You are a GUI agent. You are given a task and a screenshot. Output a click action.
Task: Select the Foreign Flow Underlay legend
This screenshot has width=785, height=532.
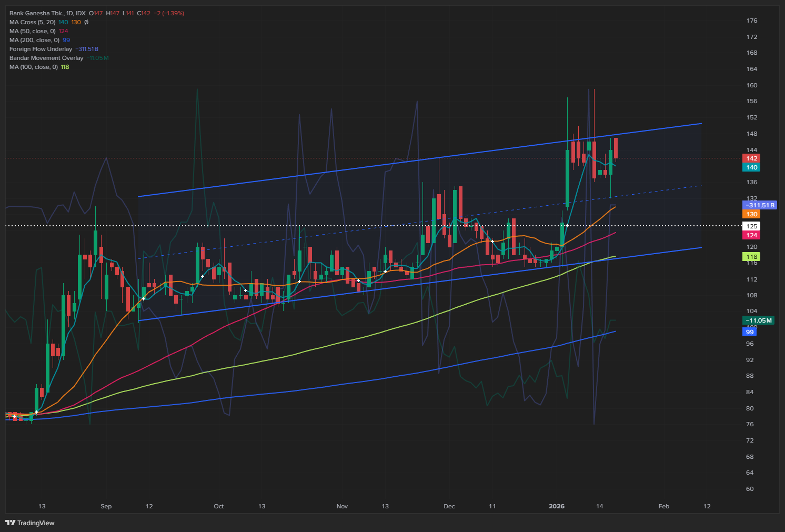pos(41,49)
